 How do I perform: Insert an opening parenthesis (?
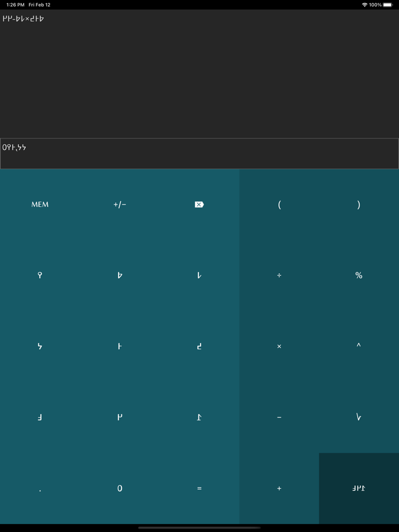pyautogui.click(x=279, y=204)
